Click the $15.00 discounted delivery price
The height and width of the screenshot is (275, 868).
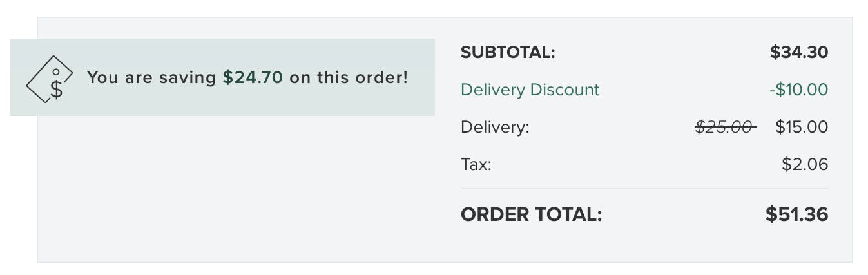(802, 127)
